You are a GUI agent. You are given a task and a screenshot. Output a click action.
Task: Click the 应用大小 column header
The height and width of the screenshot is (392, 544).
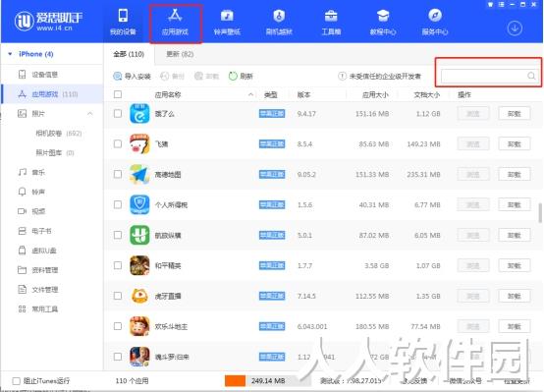375,94
